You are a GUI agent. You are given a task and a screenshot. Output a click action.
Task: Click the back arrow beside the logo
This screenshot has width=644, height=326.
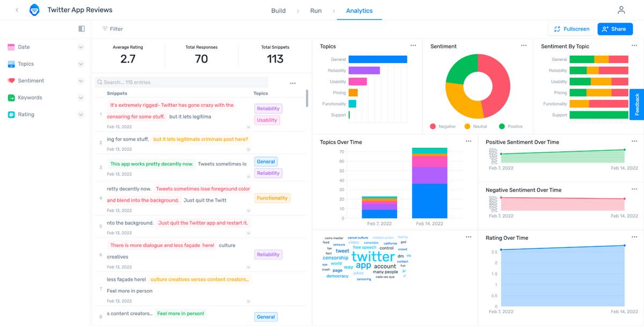pos(17,10)
